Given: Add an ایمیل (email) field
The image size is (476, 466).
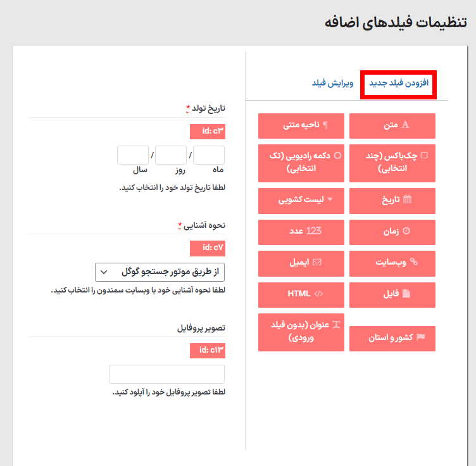Looking at the screenshot, I should [301, 263].
